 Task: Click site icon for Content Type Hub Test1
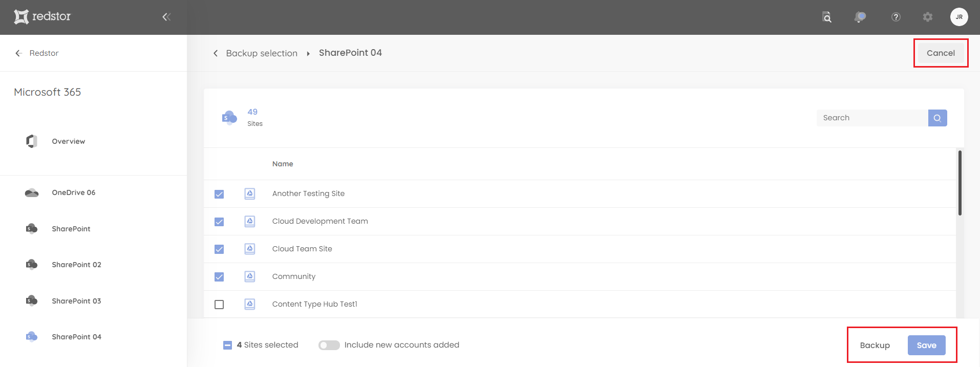coord(250,304)
